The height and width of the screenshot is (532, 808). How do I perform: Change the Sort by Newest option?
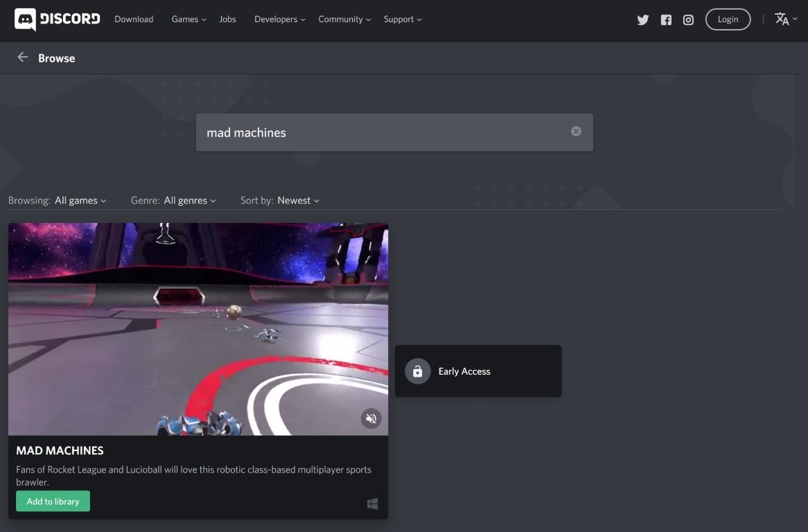point(299,200)
